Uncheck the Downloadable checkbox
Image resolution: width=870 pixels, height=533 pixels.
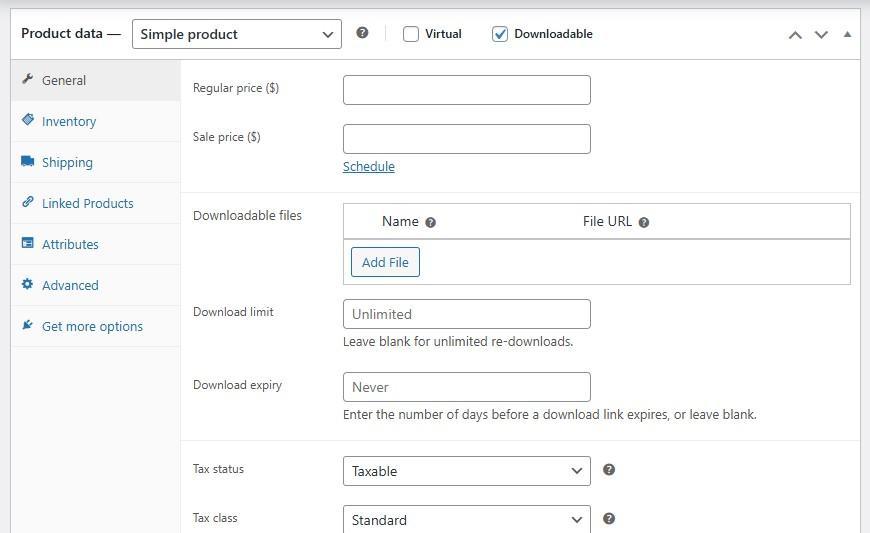coord(500,34)
